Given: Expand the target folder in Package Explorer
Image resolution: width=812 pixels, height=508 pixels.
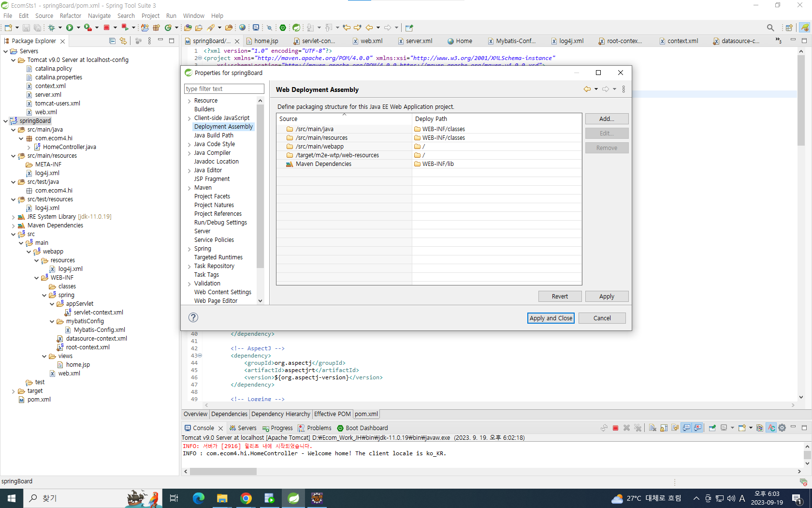Looking at the screenshot, I should click(x=13, y=391).
